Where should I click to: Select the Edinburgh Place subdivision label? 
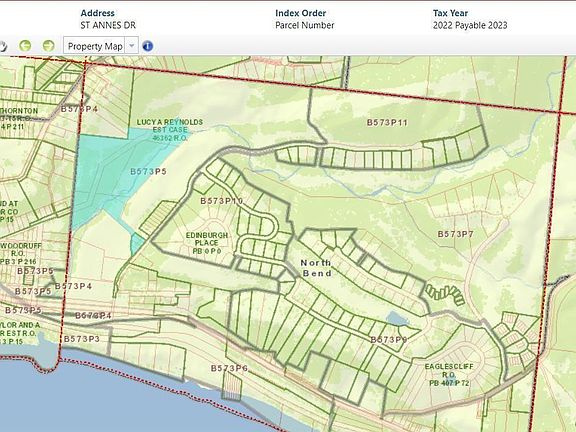click(x=206, y=243)
